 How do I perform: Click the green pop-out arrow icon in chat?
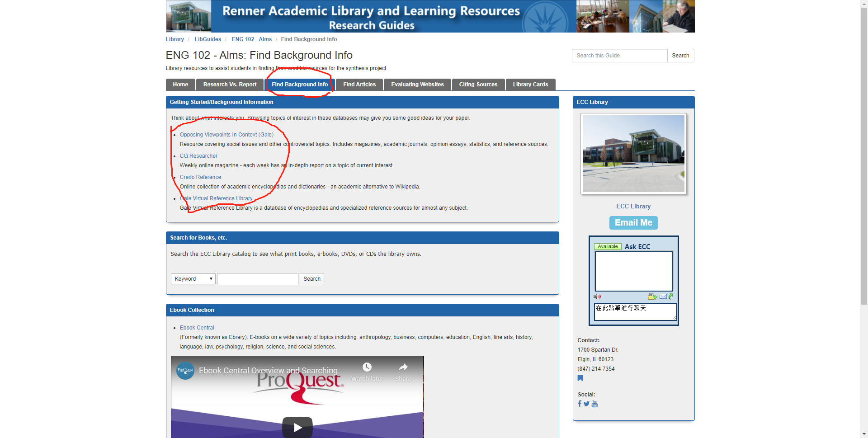click(671, 297)
